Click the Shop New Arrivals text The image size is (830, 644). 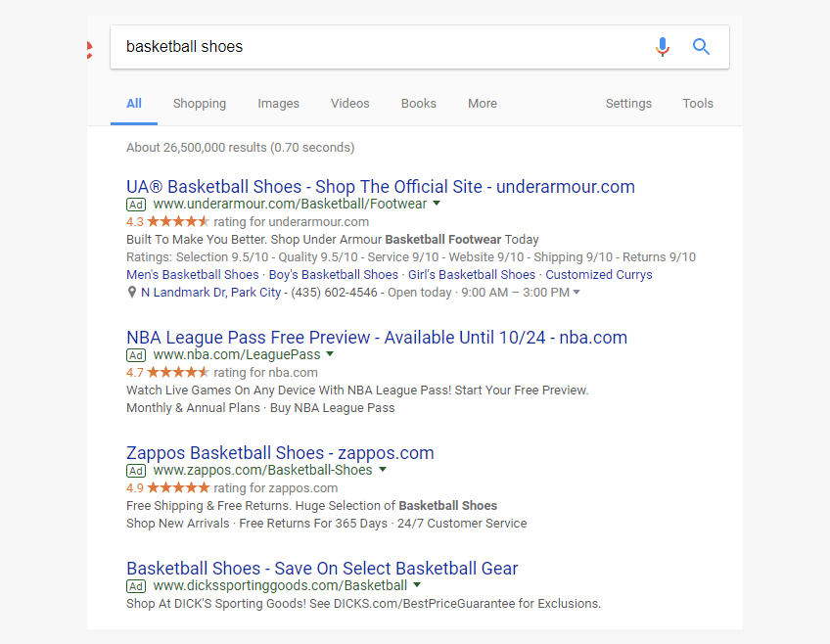coord(178,524)
